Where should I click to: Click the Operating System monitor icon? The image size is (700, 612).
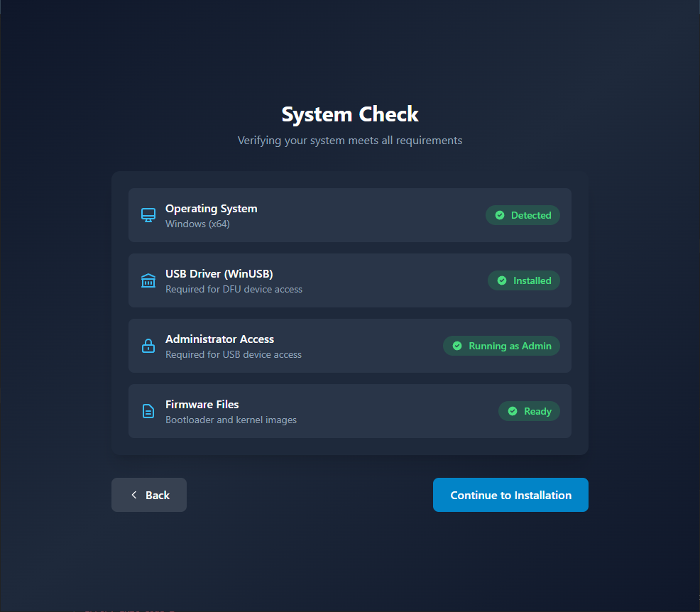click(x=148, y=214)
